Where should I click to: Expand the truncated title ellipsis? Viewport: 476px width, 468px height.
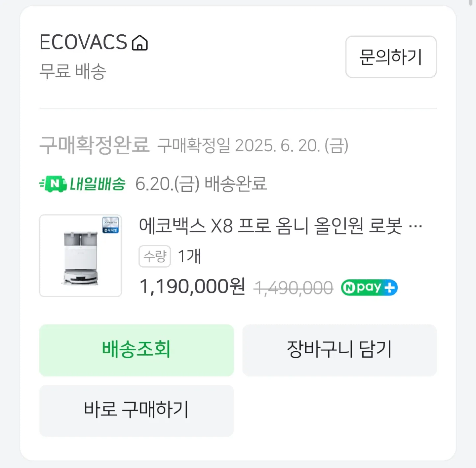(x=416, y=227)
